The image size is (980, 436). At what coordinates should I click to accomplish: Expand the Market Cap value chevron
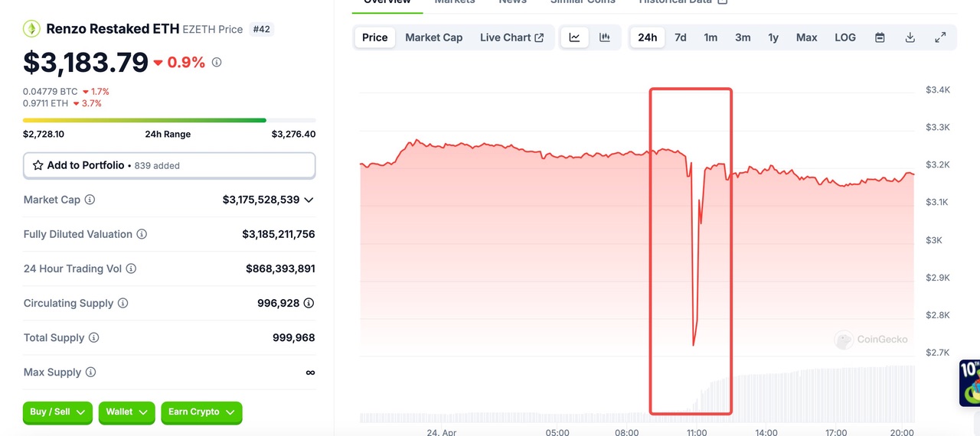point(309,200)
